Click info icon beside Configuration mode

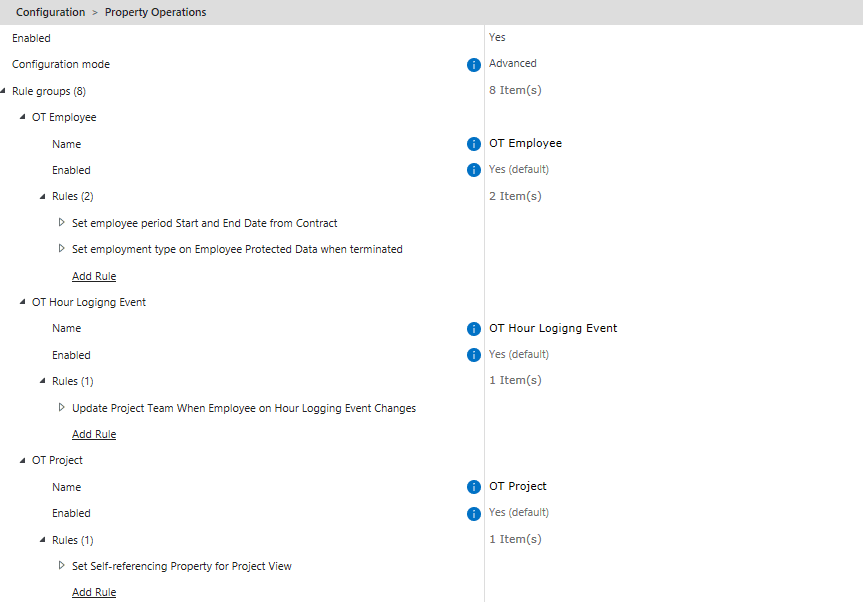coord(474,65)
